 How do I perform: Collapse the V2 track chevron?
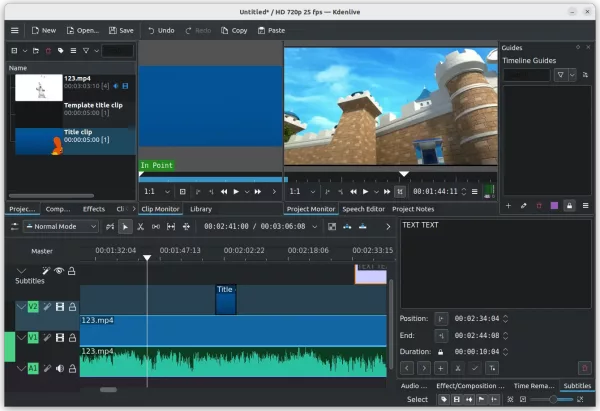[21, 307]
